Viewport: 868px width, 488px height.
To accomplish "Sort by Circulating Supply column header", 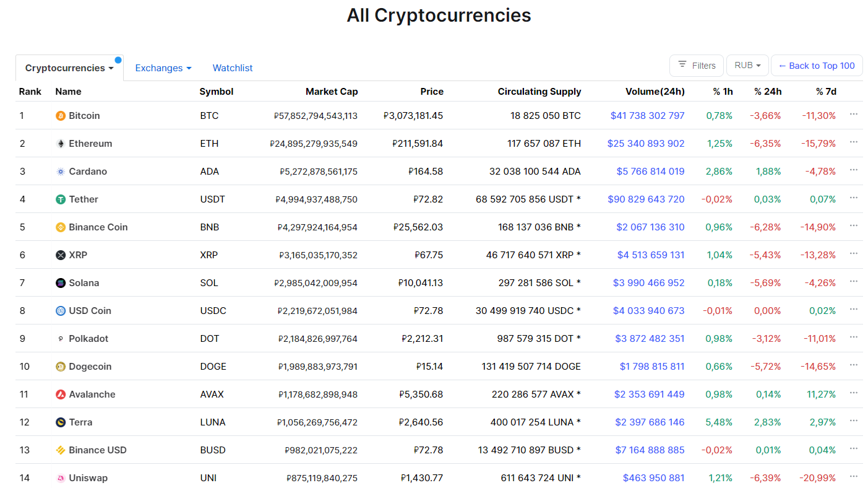I will 539,92.
